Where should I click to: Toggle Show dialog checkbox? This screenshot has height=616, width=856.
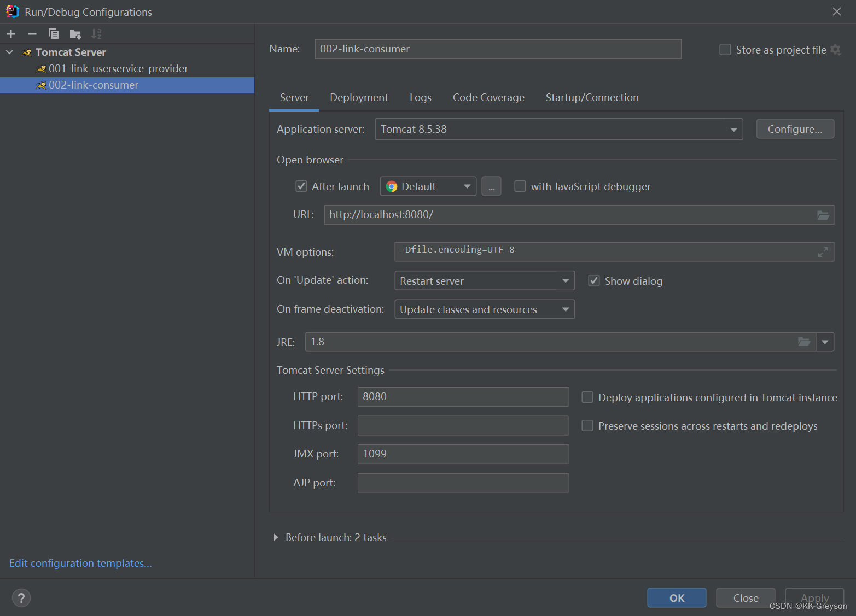[594, 281]
